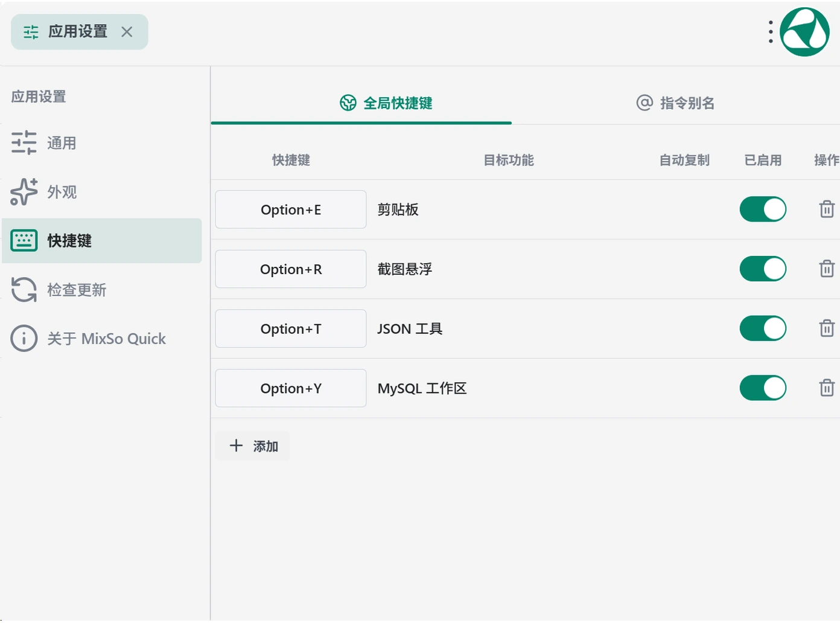Viewport: 840px width, 623px height.
Task: Click the 截图悬浮 target function text
Action: click(405, 269)
